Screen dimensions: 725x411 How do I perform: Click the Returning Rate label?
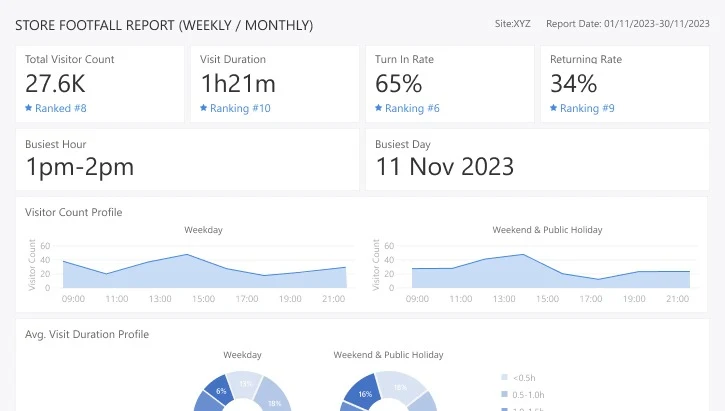point(586,59)
